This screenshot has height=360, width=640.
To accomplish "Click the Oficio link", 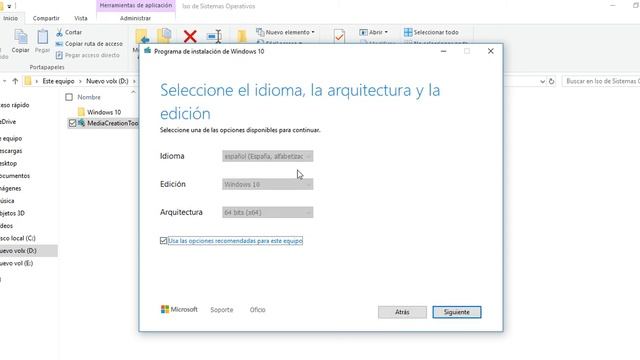I will (x=258, y=310).
